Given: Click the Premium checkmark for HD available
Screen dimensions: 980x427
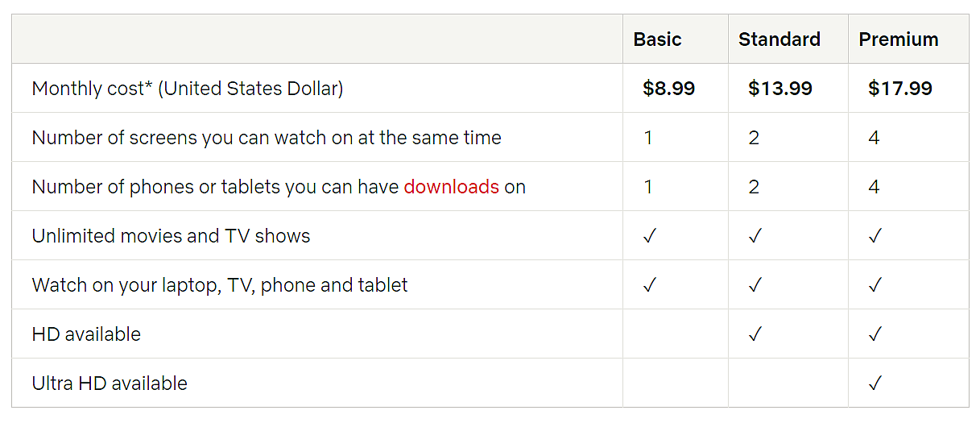Looking at the screenshot, I should [875, 334].
